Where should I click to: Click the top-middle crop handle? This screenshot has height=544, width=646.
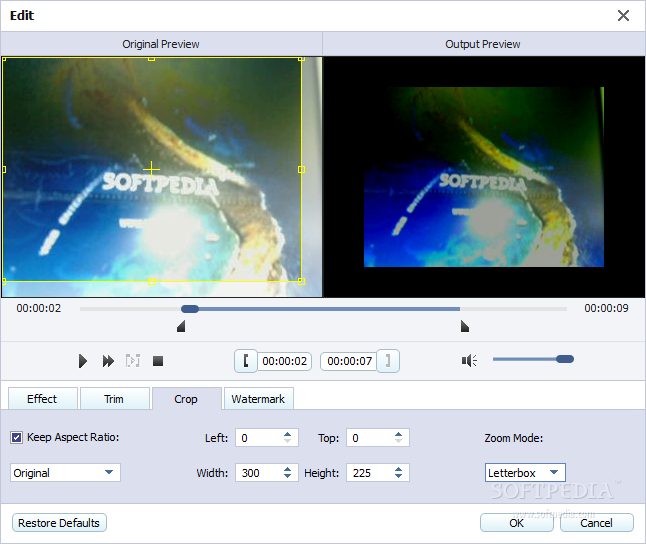point(152,59)
